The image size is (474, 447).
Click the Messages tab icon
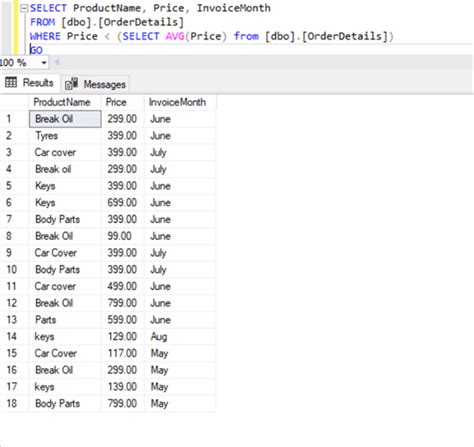coord(71,84)
